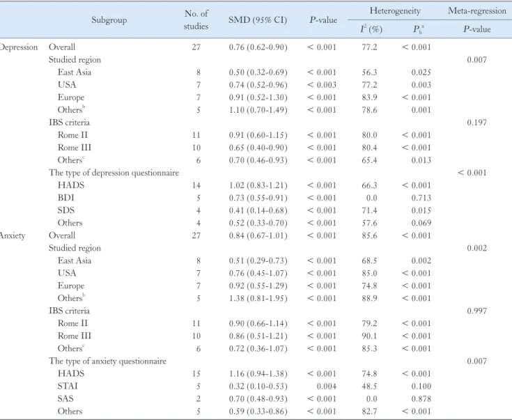This screenshot has height=420, width=512.
Task: Click SMD value '0.90 (0.66-1.14)'
Action: coord(258,323)
